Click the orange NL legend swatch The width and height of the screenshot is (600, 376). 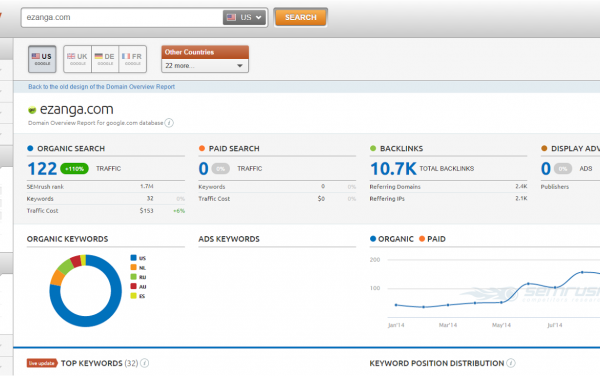pyautogui.click(x=134, y=267)
